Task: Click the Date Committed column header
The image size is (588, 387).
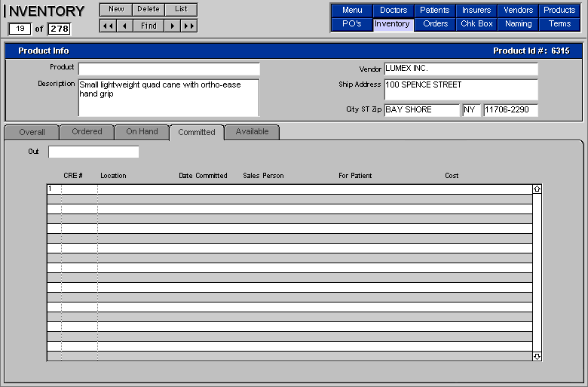Action: [x=203, y=176]
